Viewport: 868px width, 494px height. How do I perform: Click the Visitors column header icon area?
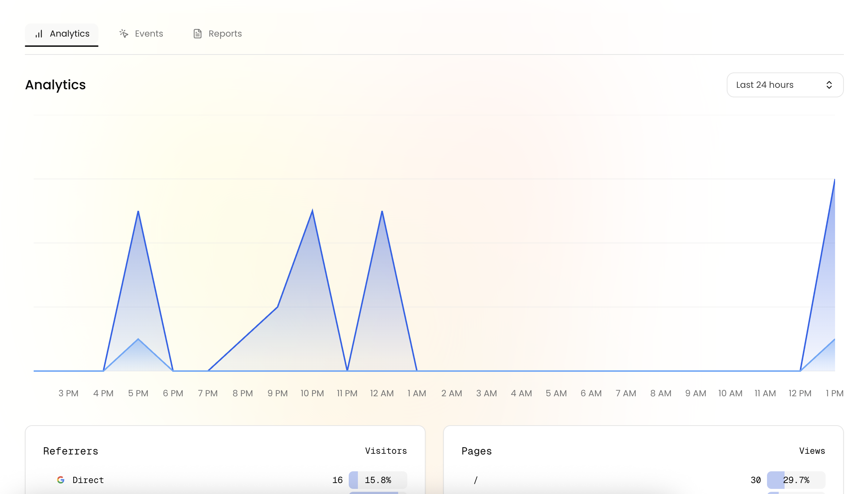tap(386, 451)
